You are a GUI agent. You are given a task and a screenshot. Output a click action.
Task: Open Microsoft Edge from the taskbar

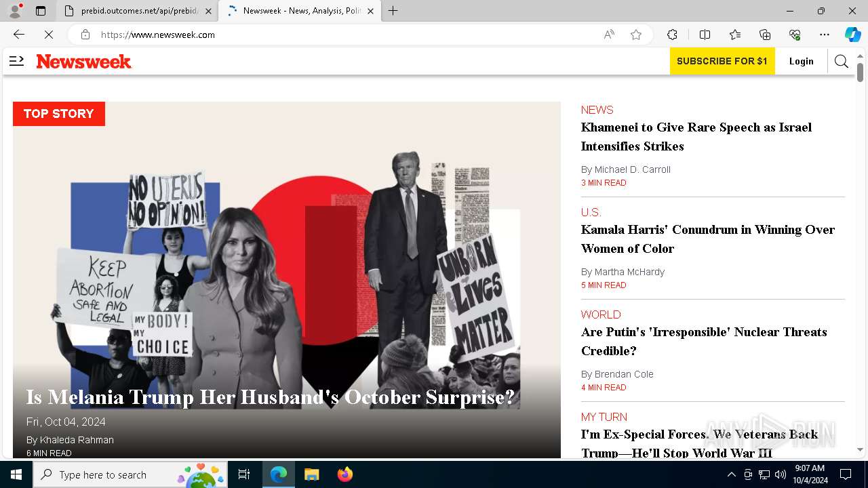[x=279, y=474]
